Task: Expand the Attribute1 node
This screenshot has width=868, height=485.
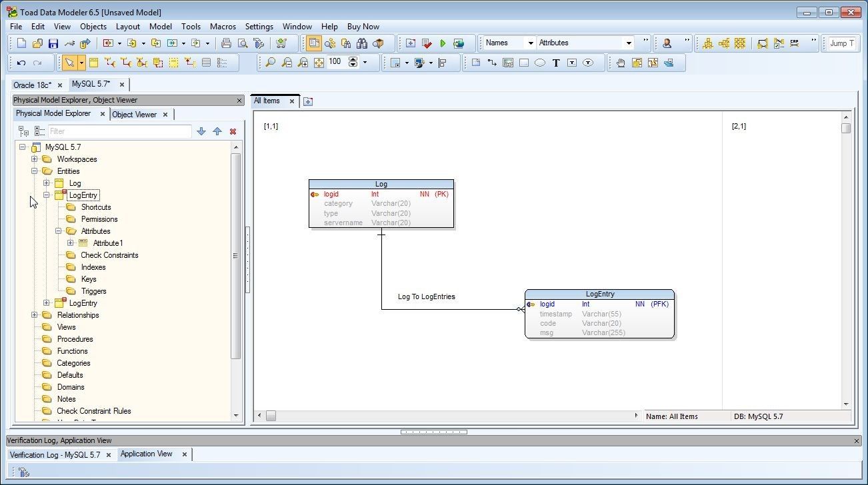Action: tap(71, 243)
